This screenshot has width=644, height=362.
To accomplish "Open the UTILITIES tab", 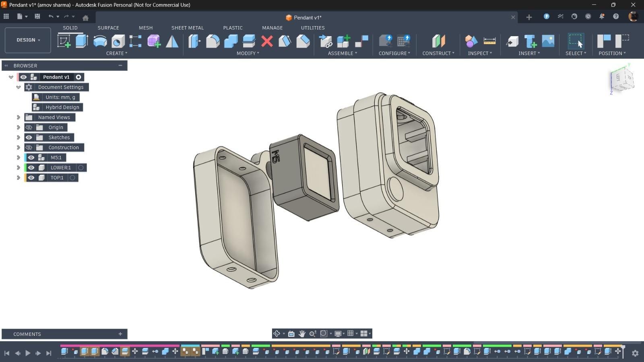I will pos(313,28).
